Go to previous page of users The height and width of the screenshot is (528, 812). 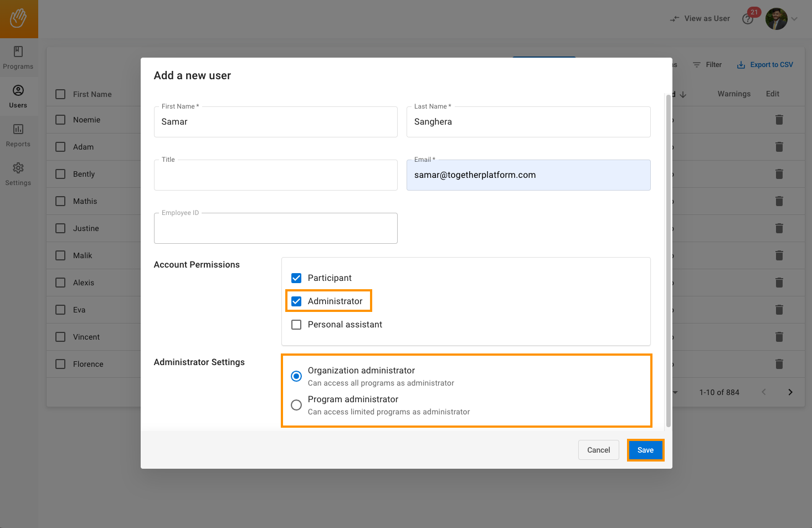click(x=764, y=392)
